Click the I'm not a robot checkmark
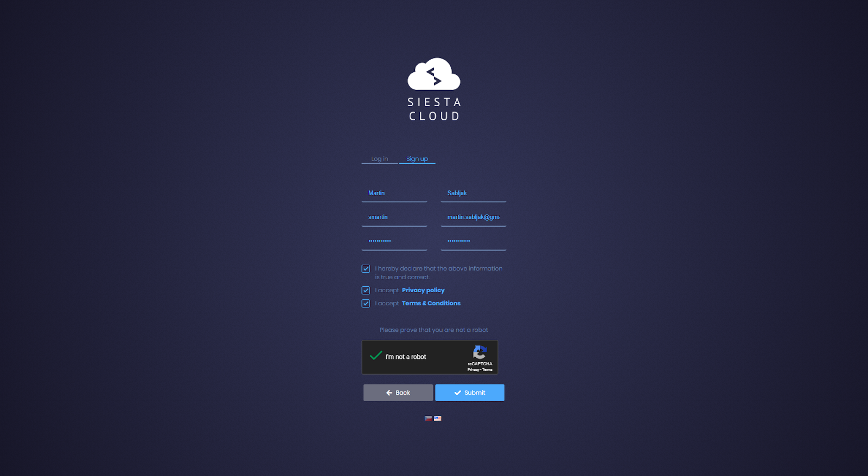The height and width of the screenshot is (476, 868). coord(376,356)
